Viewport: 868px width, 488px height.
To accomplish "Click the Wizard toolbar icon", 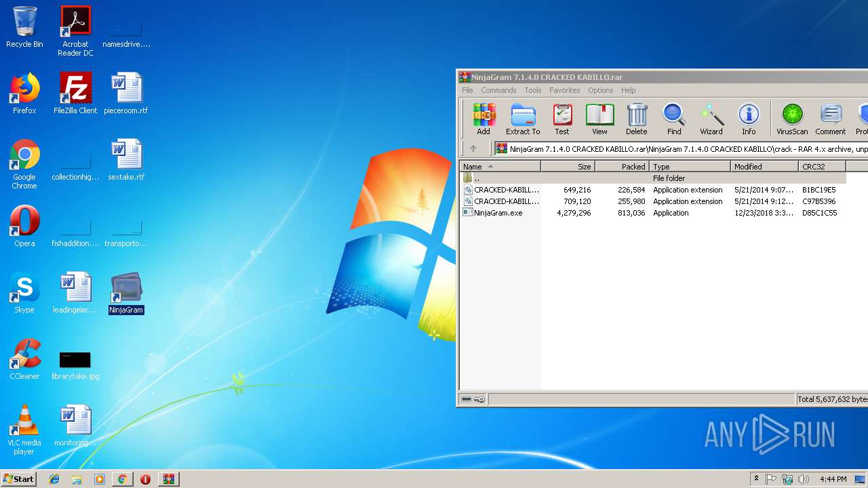I will [x=711, y=119].
